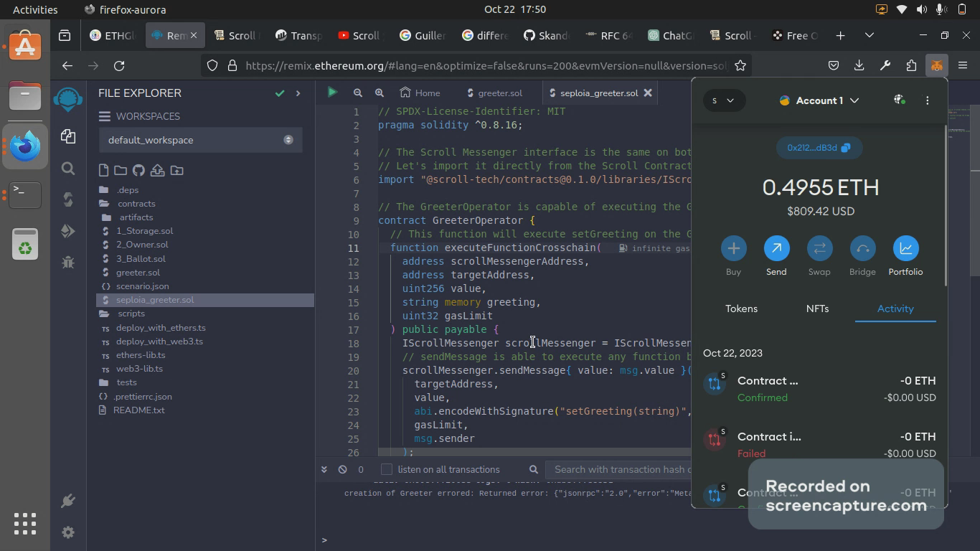Open MetaMask network selector dropdown

coord(723,100)
